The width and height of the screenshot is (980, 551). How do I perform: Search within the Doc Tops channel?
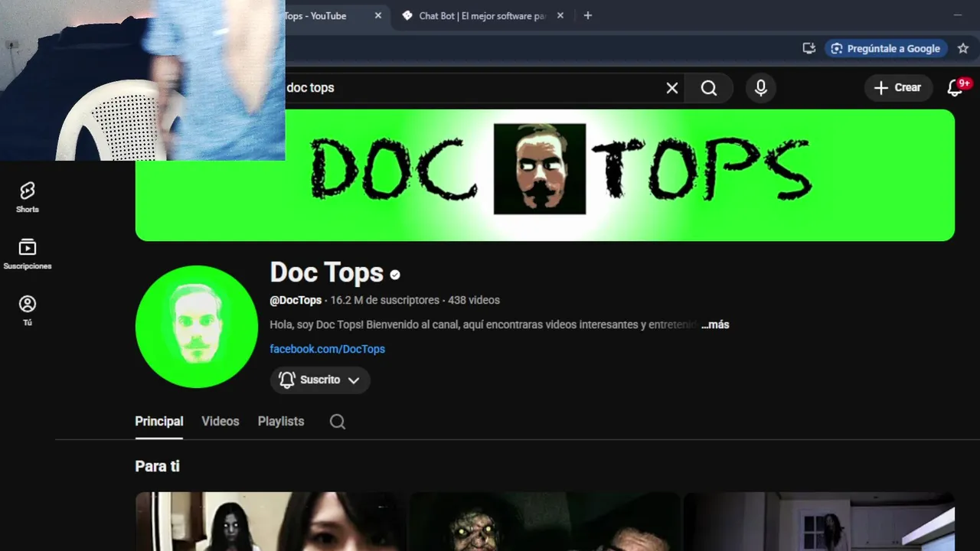click(338, 422)
